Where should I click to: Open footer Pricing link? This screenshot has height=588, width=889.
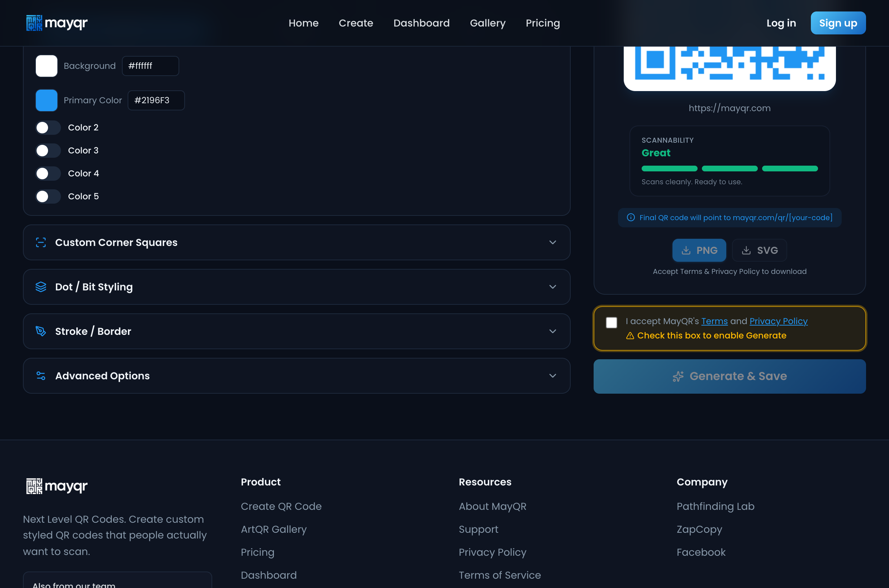258,552
